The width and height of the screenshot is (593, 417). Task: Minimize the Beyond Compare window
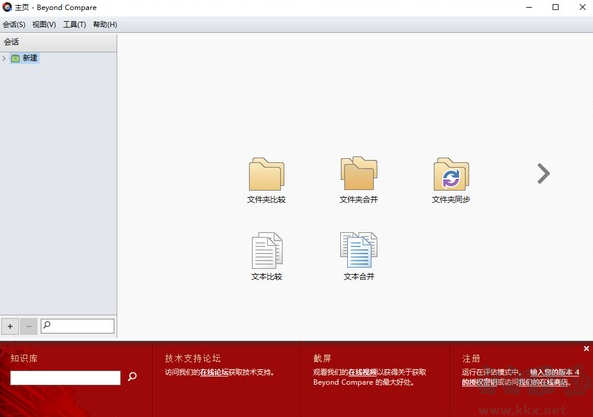tap(529, 7)
